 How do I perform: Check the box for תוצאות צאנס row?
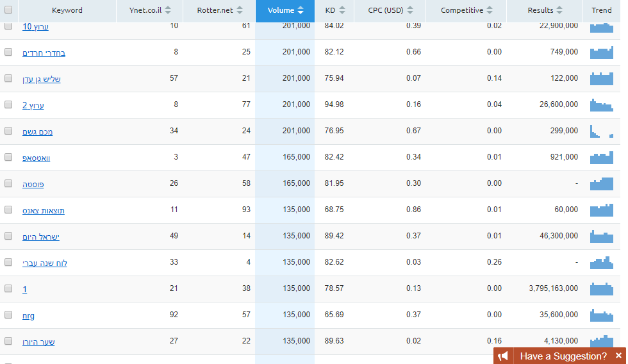click(8, 210)
